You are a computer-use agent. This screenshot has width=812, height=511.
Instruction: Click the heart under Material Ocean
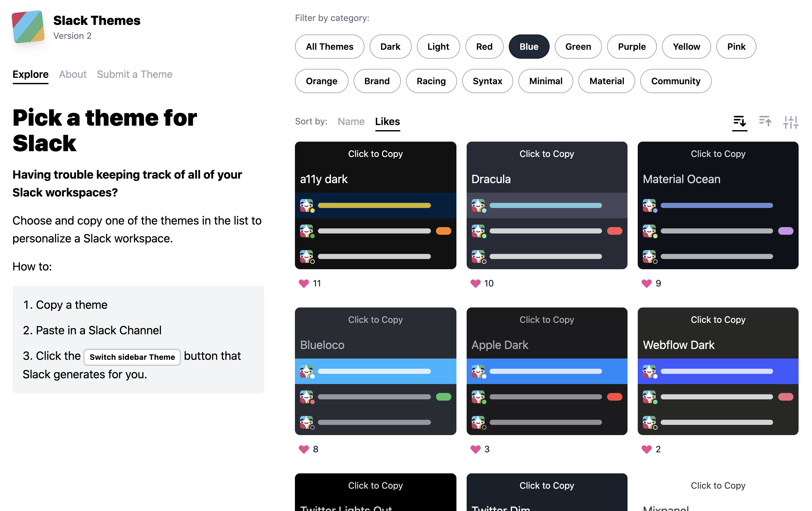(646, 284)
